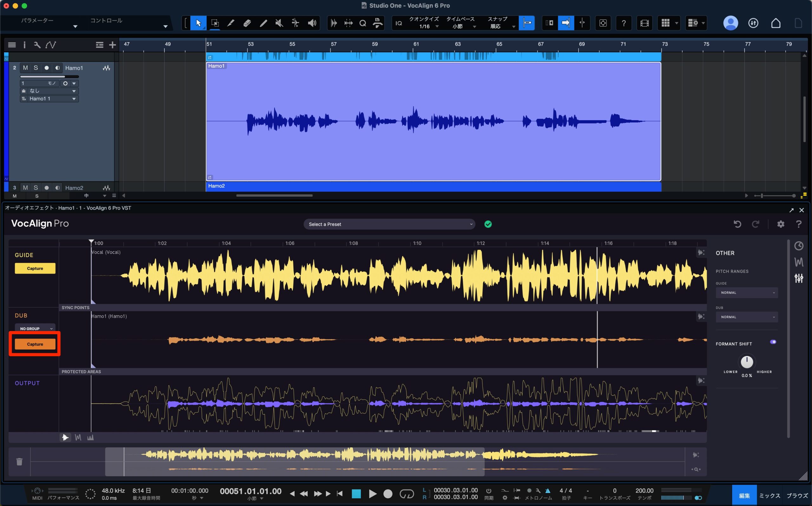This screenshot has width=812, height=506.
Task: Select the Eraser tool
Action: [x=247, y=23]
